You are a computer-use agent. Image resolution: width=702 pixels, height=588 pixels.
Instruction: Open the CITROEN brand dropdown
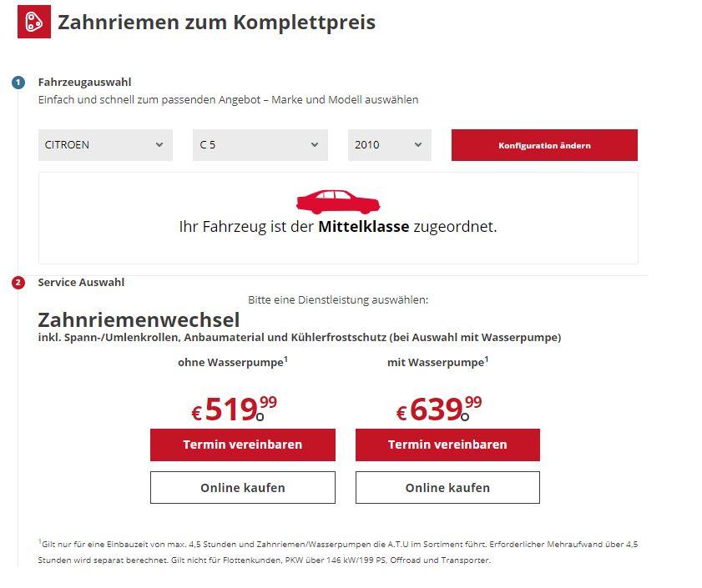coord(105,145)
